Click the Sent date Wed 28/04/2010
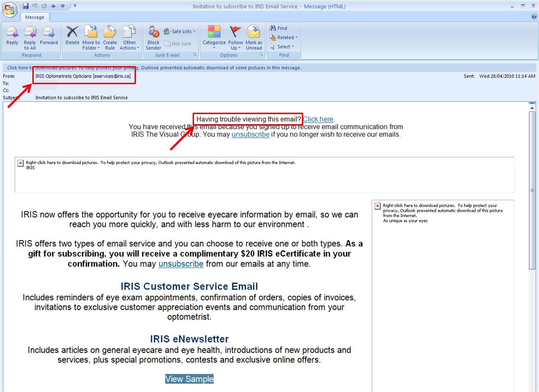 507,76
